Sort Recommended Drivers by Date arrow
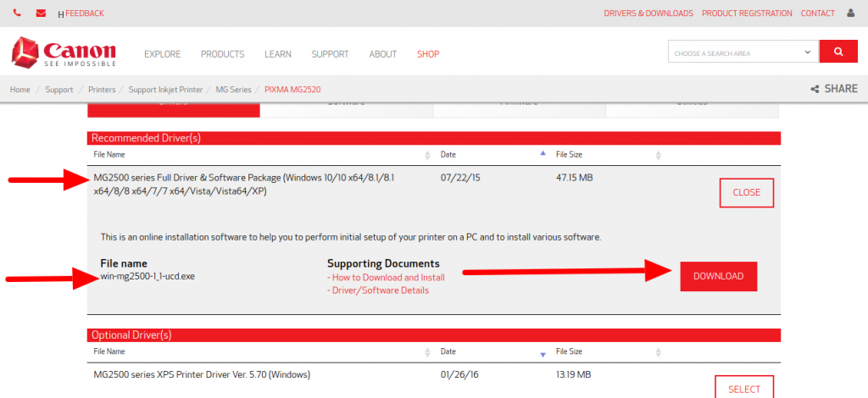Screen dimensions: 868x398 point(543,155)
